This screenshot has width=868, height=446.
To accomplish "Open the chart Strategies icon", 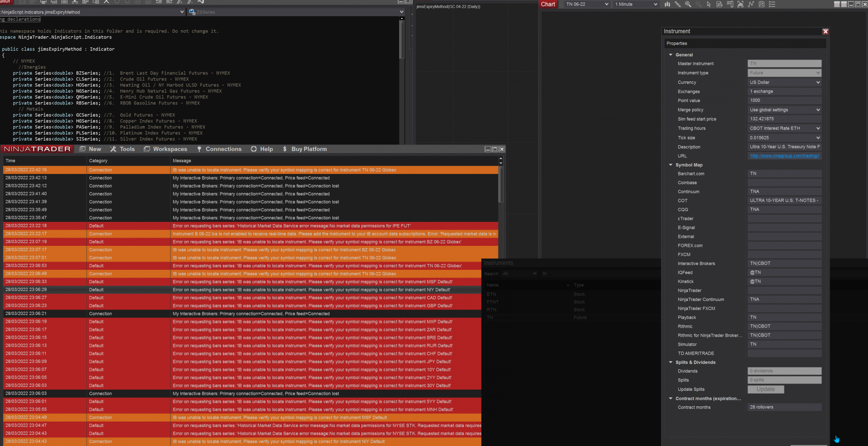I will (761, 4).
